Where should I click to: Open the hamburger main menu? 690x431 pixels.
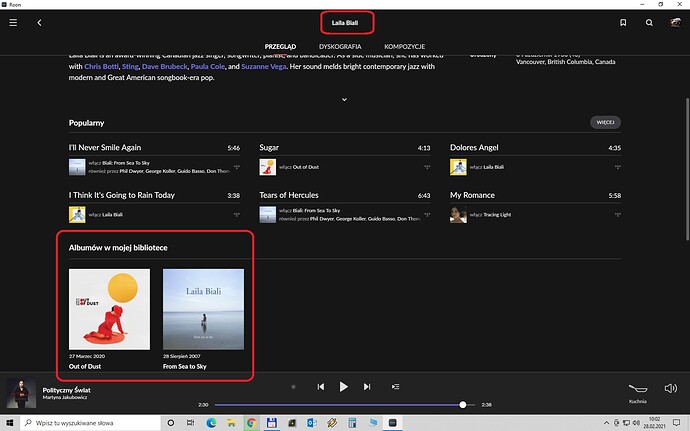(13, 22)
